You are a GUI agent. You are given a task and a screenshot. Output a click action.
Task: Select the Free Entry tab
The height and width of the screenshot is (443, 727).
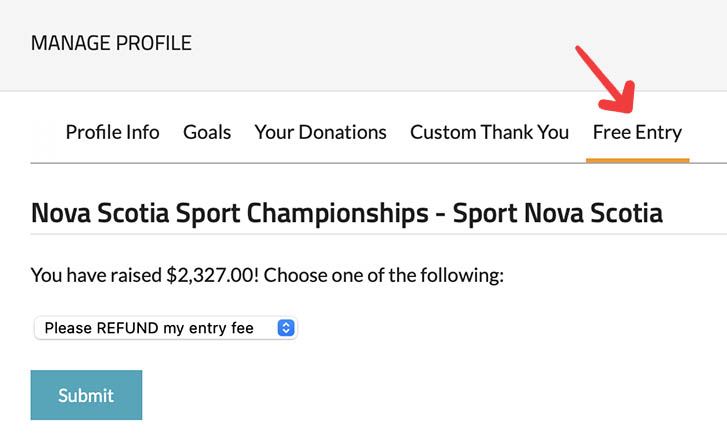637,132
